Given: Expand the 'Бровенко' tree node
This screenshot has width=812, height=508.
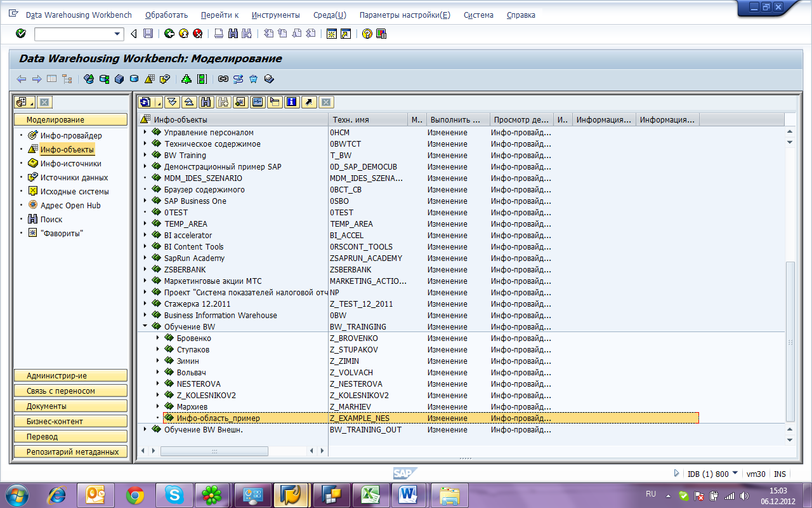Looking at the screenshot, I should (x=158, y=338).
